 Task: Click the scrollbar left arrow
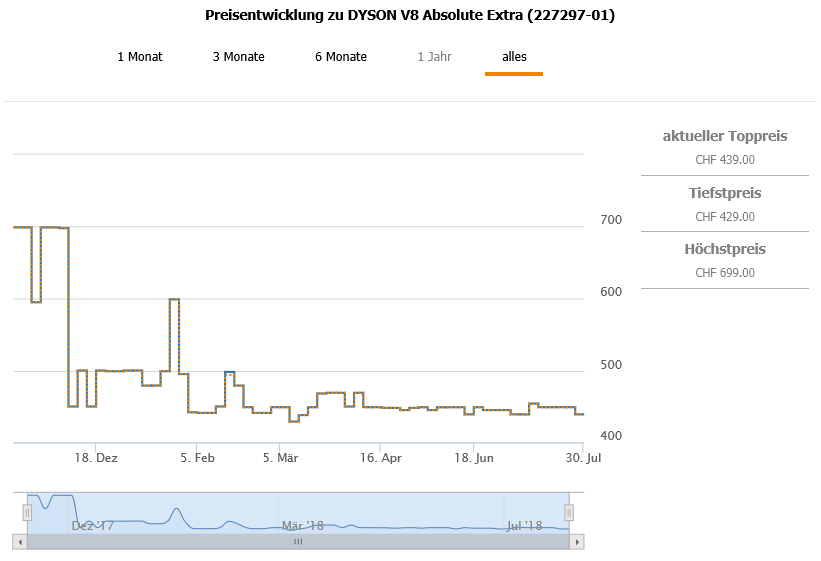(x=19, y=541)
